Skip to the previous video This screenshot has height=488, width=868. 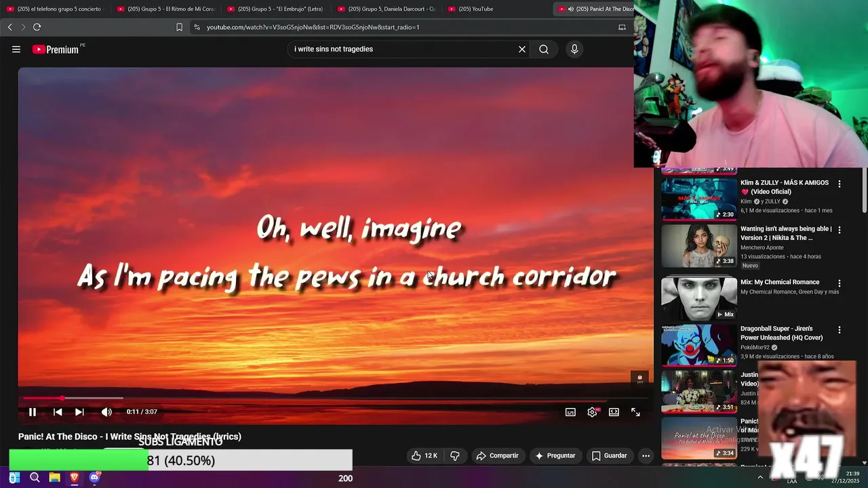[58, 412]
